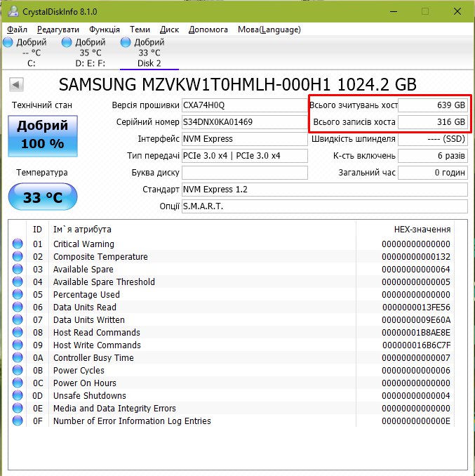
Task: Click the total host reads value 639 GB
Action: tap(433, 105)
